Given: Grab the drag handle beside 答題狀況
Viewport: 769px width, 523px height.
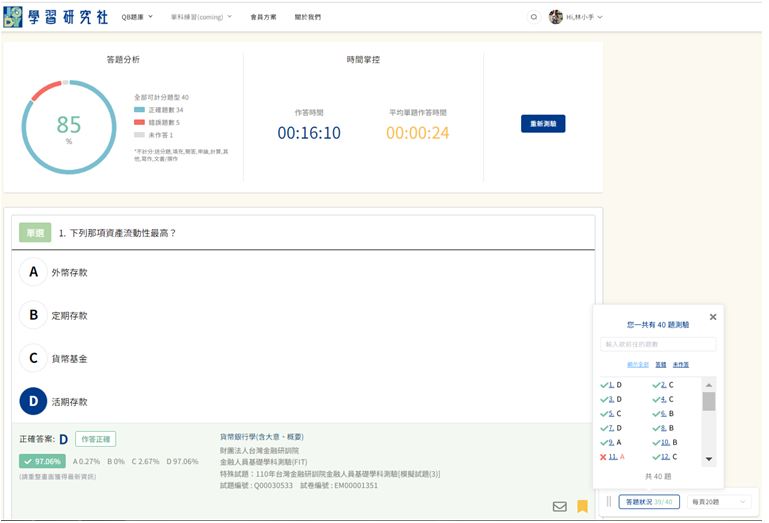Looking at the screenshot, I should click(609, 502).
